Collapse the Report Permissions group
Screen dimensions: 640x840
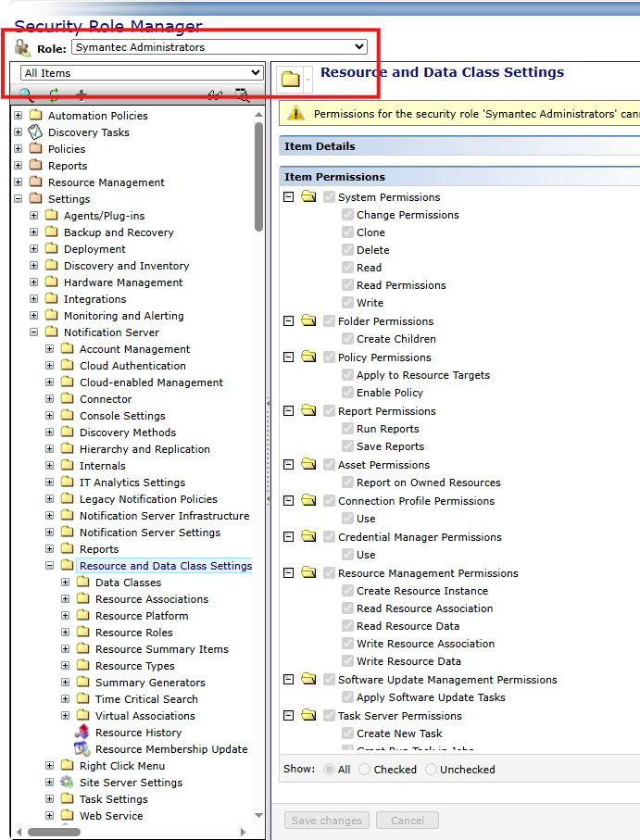click(289, 411)
